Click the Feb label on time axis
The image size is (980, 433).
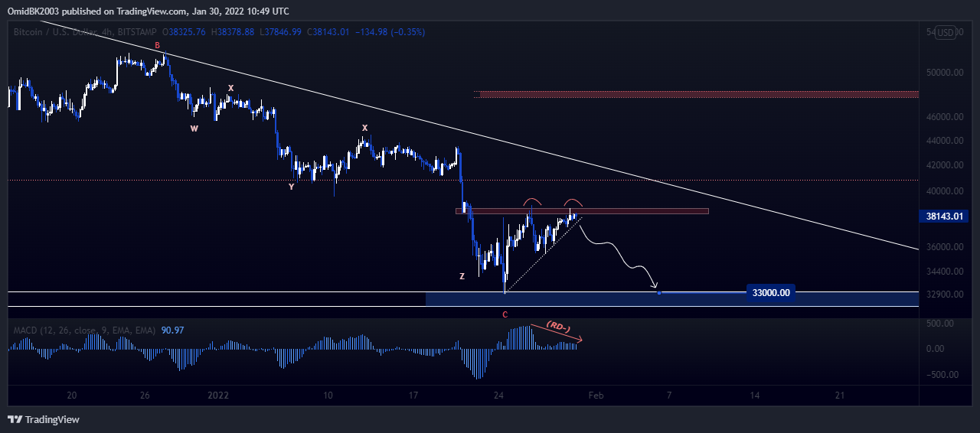596,396
